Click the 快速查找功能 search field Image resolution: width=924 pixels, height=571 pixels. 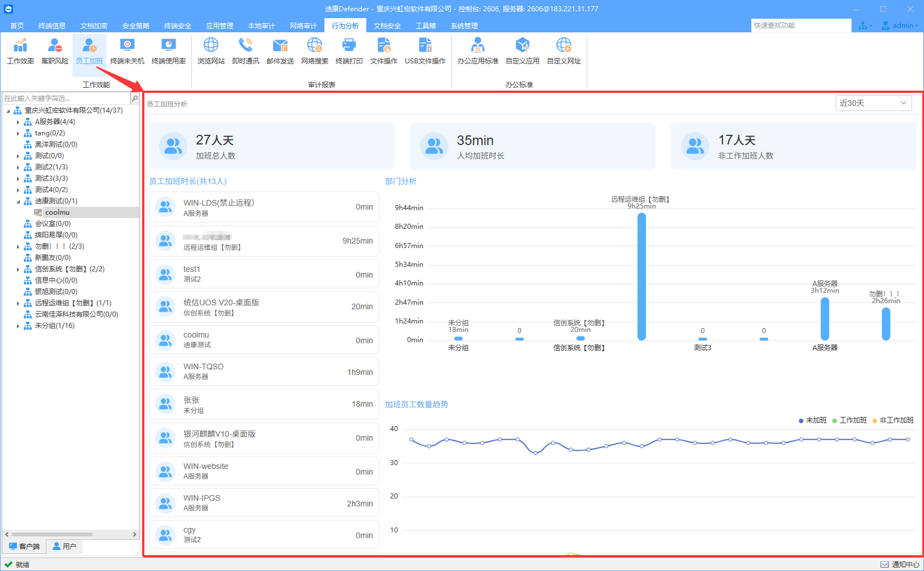tap(801, 25)
